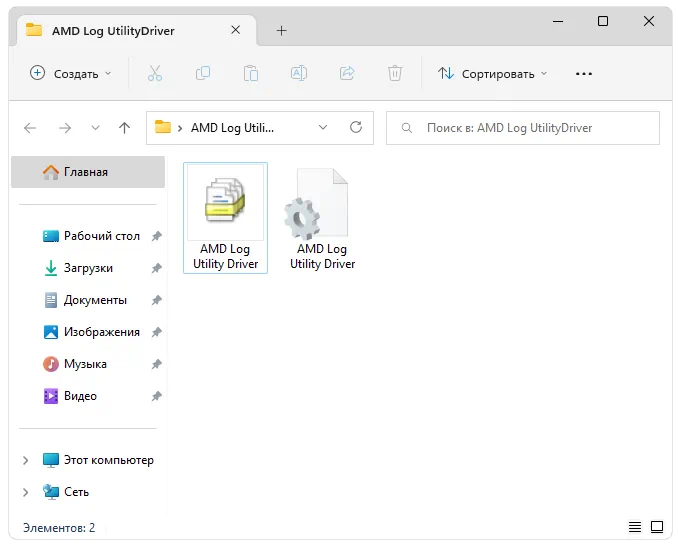This screenshot has height=548, width=678.
Task: Maximize the Explorer window
Action: (603, 21)
